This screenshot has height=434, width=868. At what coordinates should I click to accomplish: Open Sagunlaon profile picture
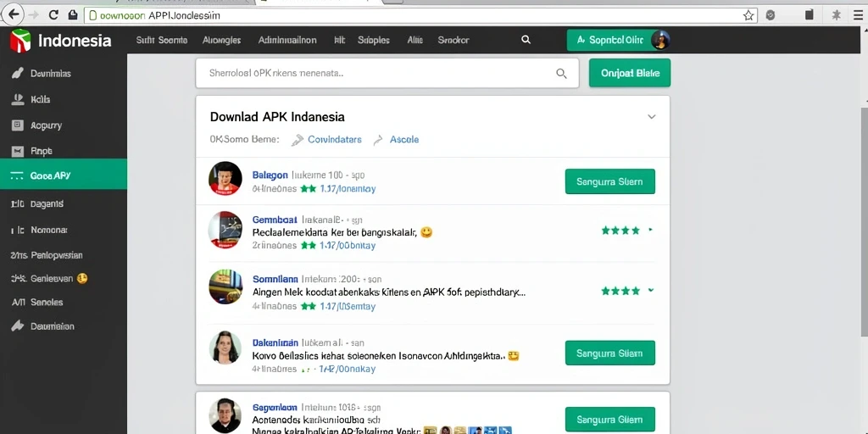[225, 415]
